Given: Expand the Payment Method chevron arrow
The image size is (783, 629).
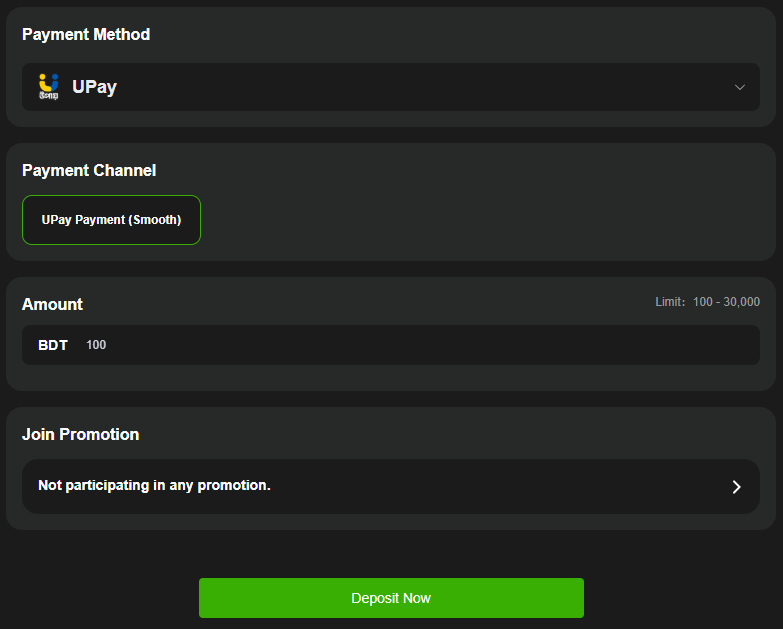Looking at the screenshot, I should pyautogui.click(x=740, y=87).
